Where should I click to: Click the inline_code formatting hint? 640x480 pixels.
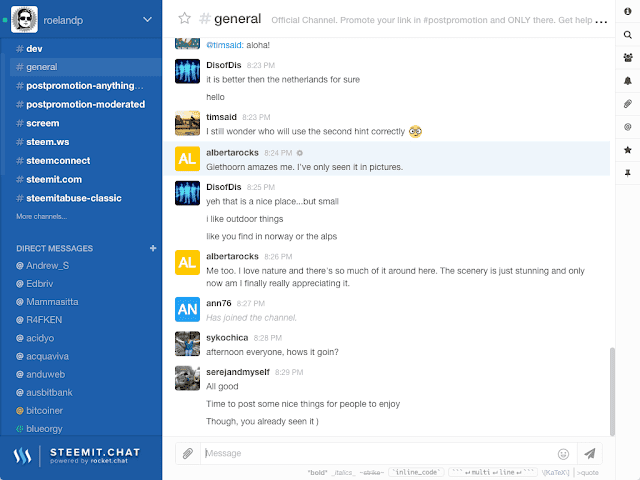coord(416,472)
